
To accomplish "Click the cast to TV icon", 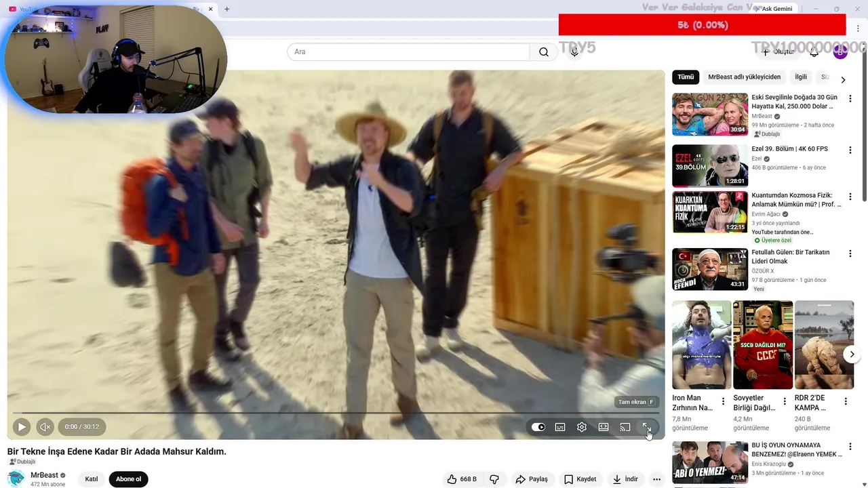I will tap(625, 427).
